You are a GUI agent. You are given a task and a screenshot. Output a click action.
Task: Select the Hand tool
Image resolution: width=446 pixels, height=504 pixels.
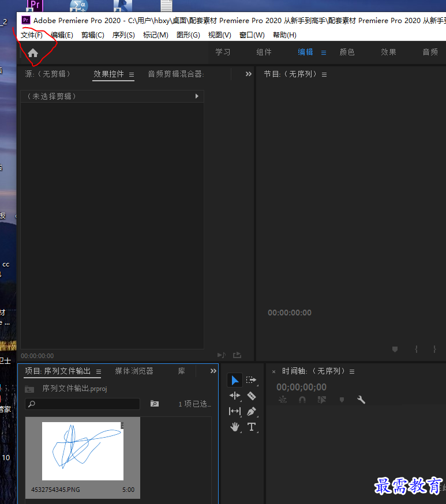[235, 427]
